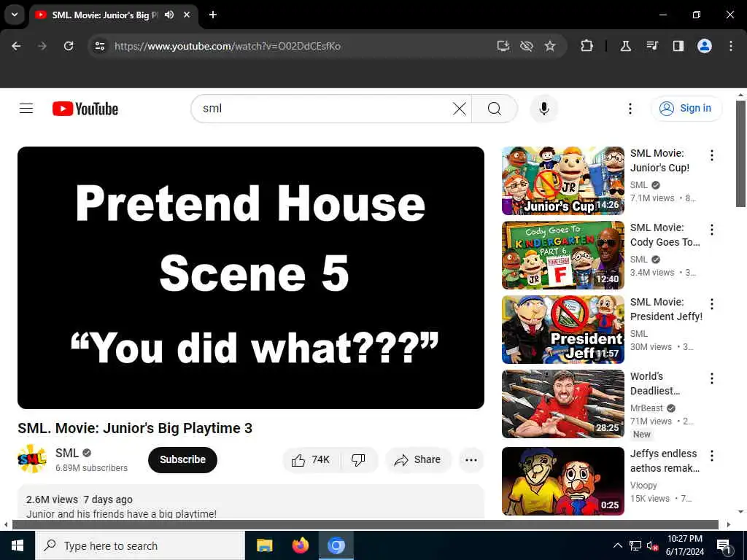This screenshot has width=747, height=560.
Task: Open Cody Goes To Kindergarten thumbnail
Action: coord(562,254)
